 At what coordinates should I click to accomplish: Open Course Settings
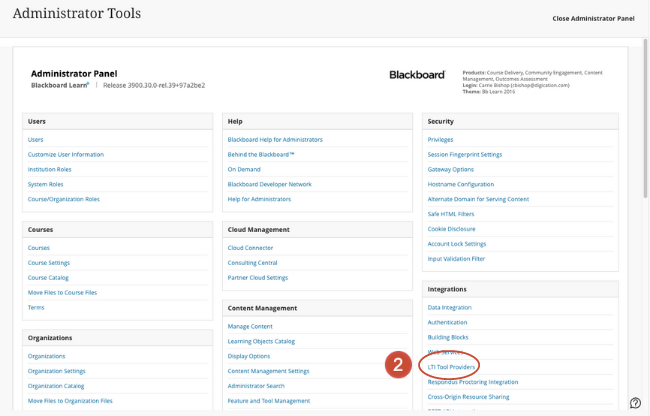tap(49, 263)
